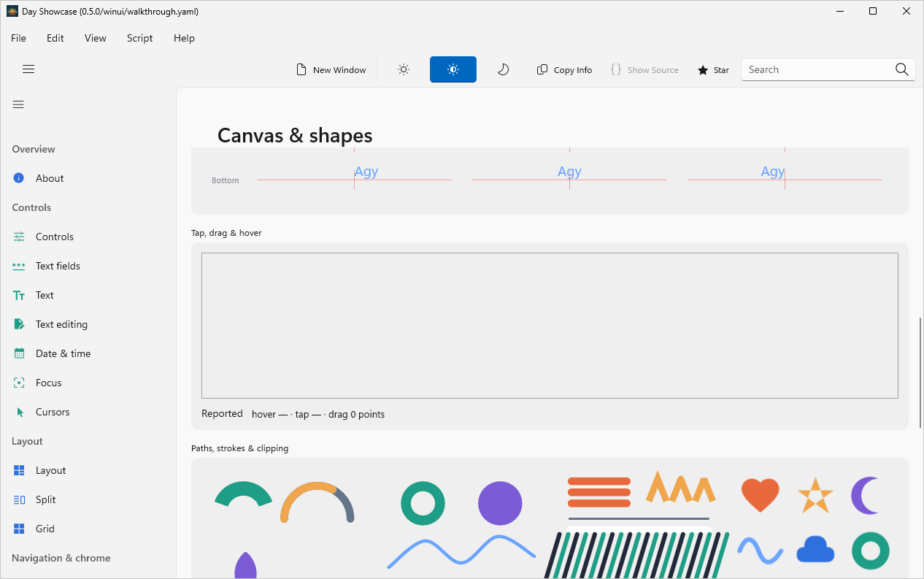Click the orange heart shape

[760, 496]
